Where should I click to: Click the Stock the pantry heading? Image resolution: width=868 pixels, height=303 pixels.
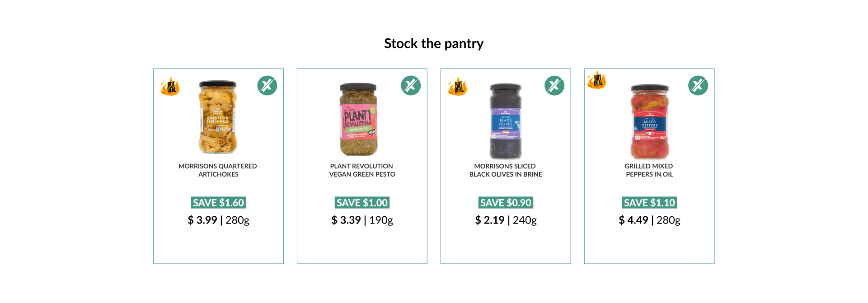point(434,44)
